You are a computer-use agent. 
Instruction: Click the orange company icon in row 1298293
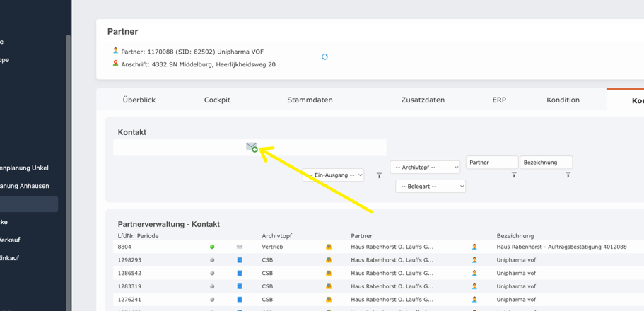point(329,260)
